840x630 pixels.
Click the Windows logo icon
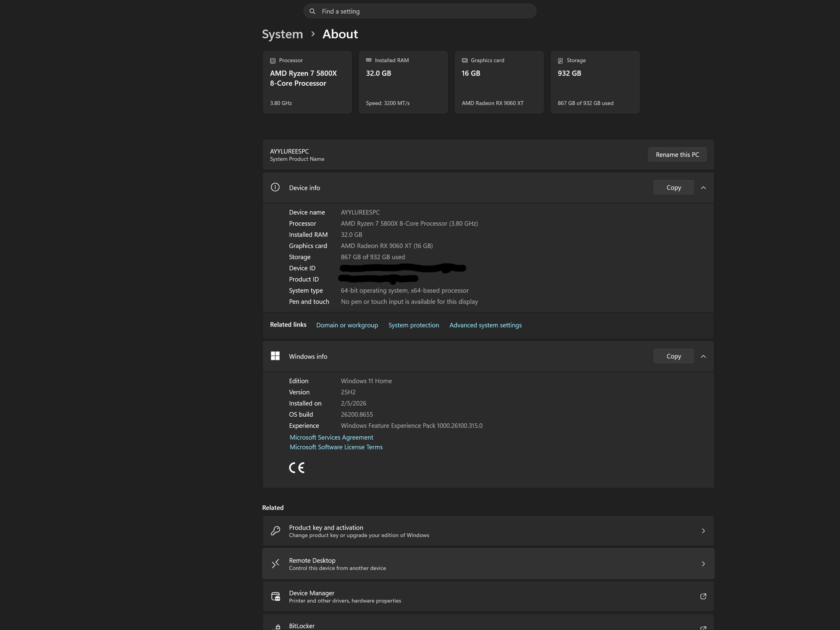point(275,356)
